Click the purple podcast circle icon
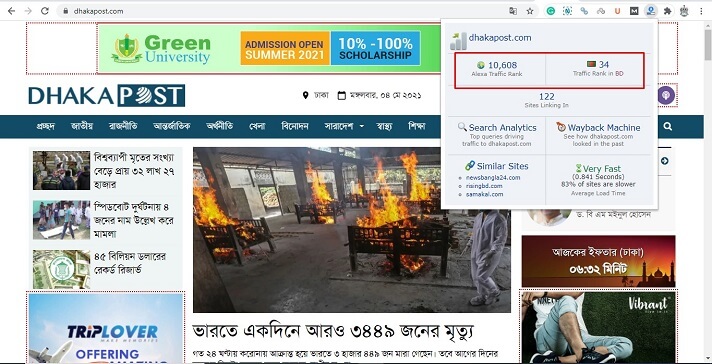712x364 pixels. pyautogui.click(x=666, y=96)
